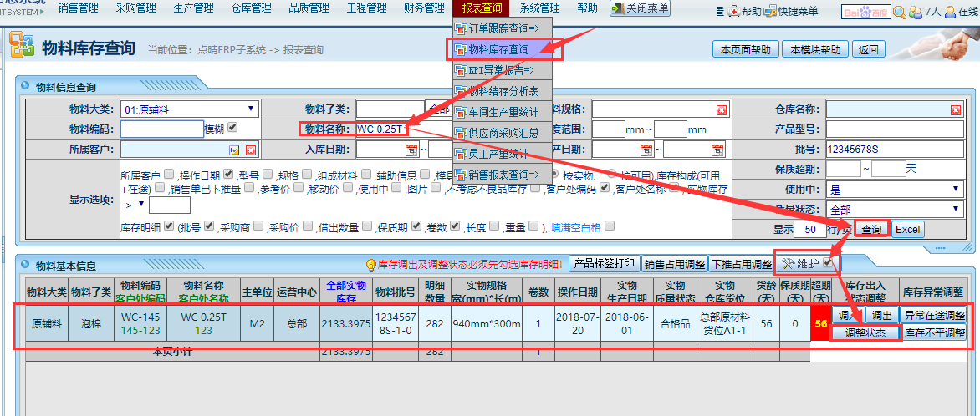980x416 pixels.
Task: Select 物料库存查询 from the report menu
Action: click(498, 49)
